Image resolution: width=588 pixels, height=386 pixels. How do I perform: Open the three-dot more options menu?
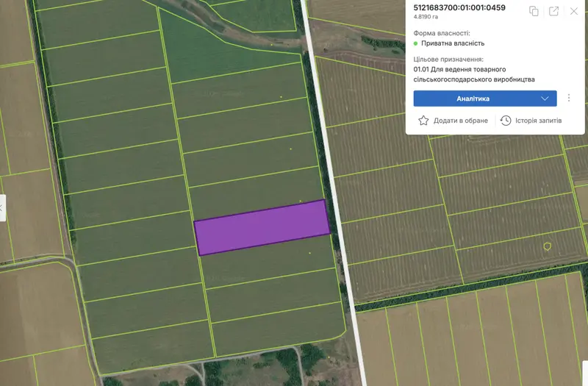[x=569, y=98]
